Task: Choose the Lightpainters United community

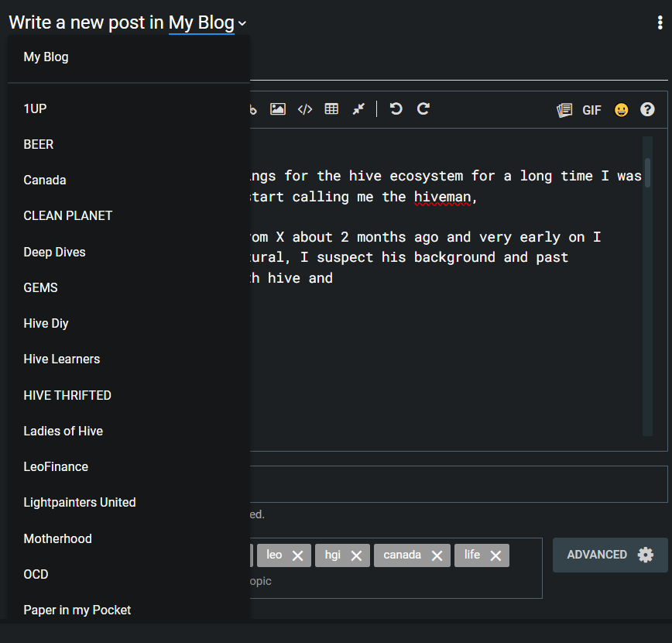Action: click(x=129, y=502)
